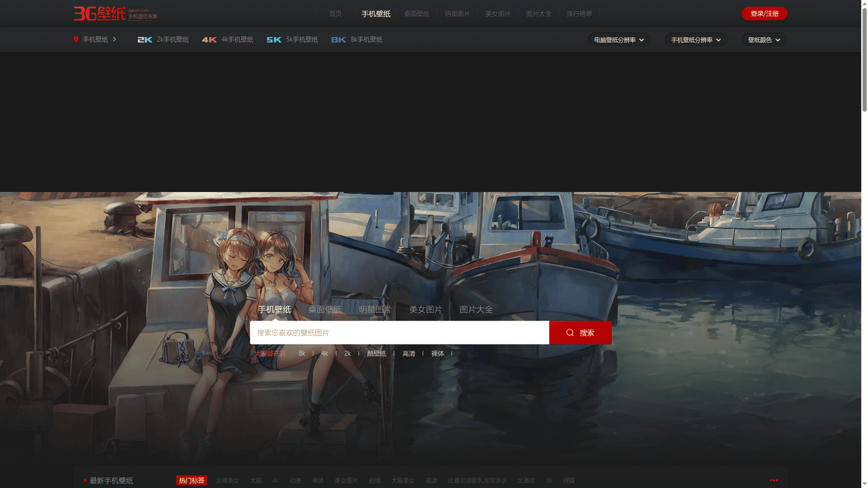Click the 高清 popular search keyword
The height and width of the screenshot is (488, 868).
(409, 354)
